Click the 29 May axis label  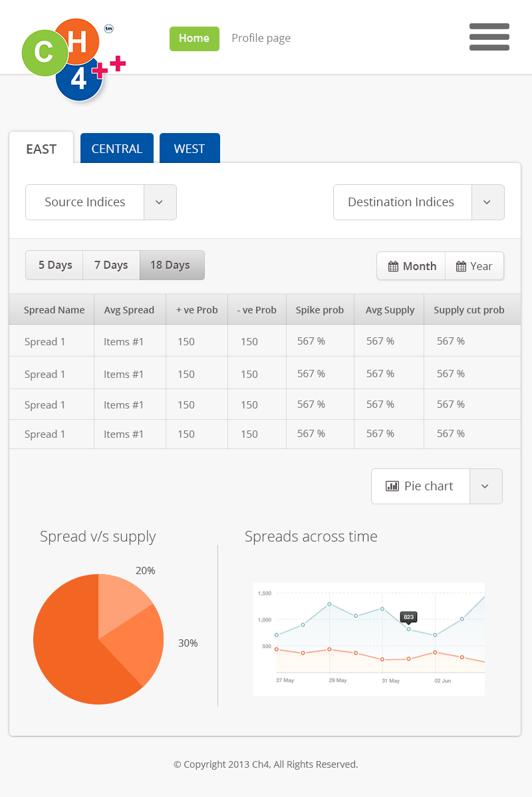(x=338, y=680)
